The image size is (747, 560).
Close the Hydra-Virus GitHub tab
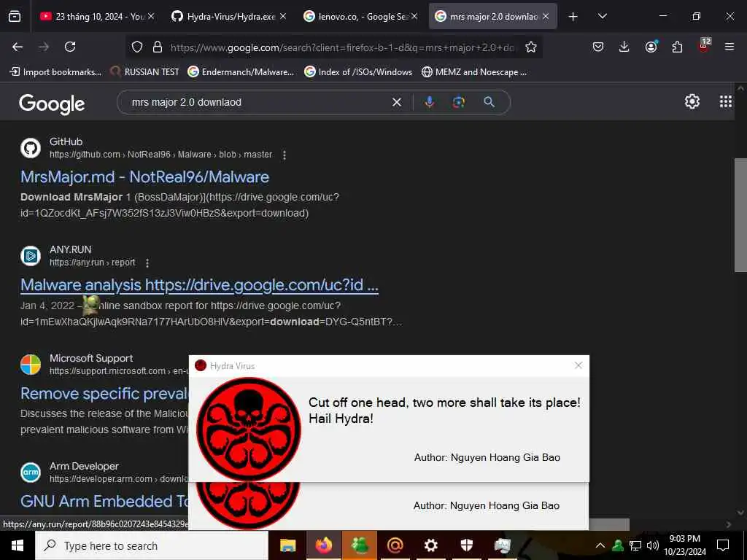coord(283,16)
